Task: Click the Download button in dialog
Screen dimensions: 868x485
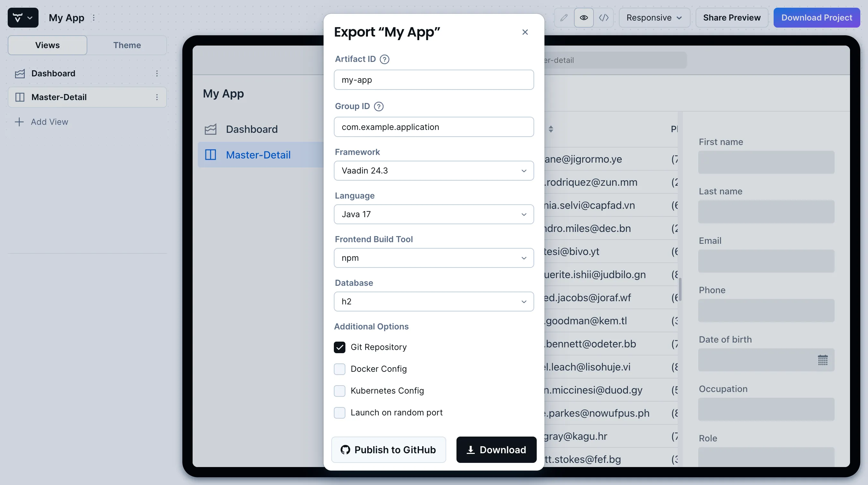Action: (496, 450)
